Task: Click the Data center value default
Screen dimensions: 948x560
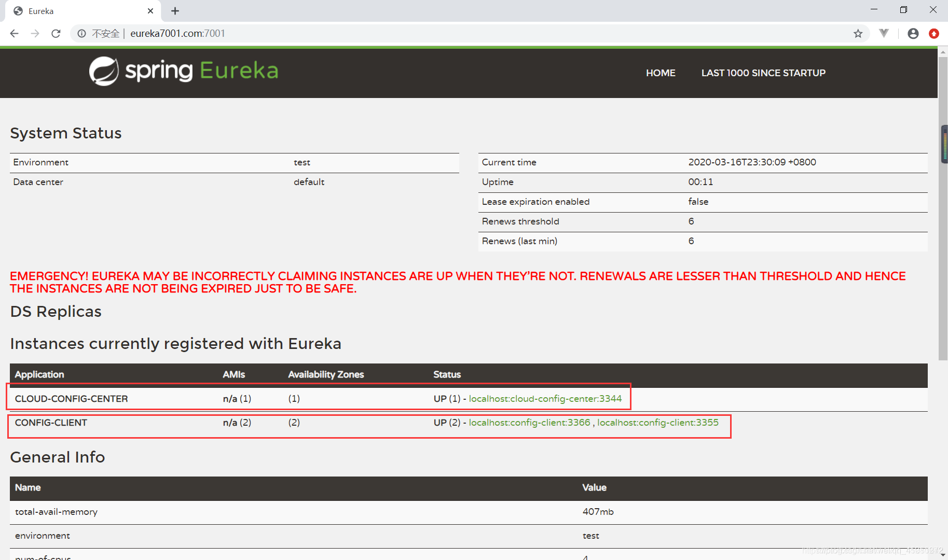Action: (x=309, y=182)
